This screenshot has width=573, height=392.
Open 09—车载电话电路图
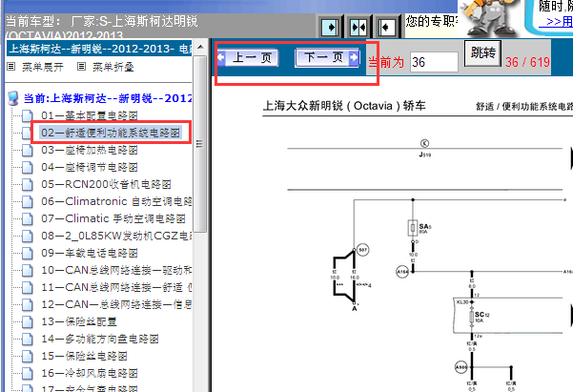coord(90,253)
